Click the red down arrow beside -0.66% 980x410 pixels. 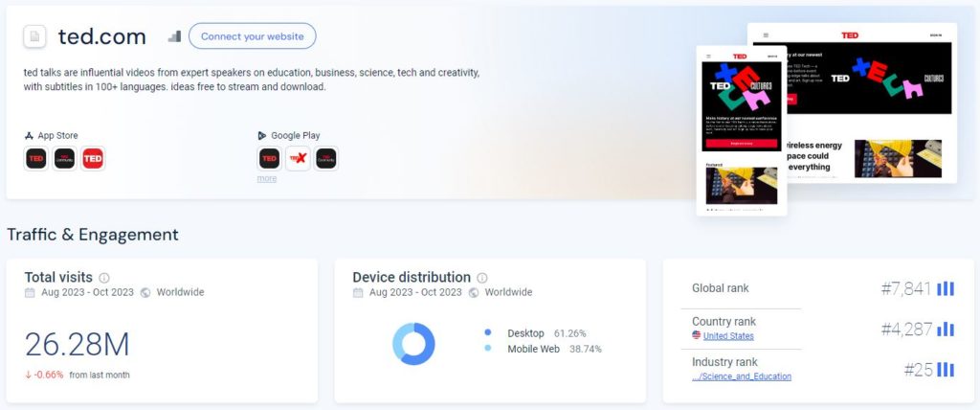[x=28, y=375]
